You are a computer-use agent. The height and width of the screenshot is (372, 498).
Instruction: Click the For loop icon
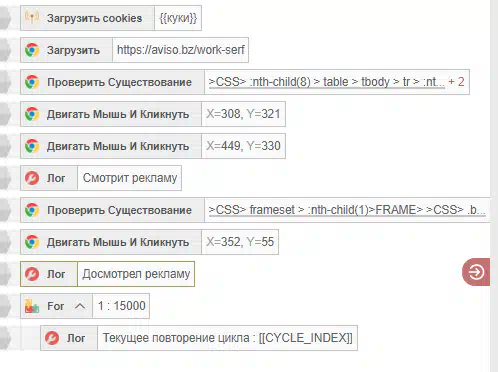[x=32, y=306]
